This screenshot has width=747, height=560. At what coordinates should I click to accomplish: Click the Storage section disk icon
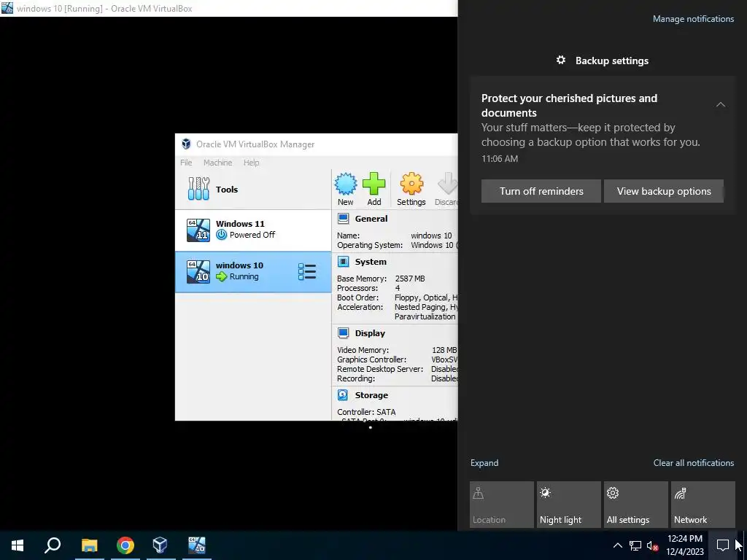(343, 394)
